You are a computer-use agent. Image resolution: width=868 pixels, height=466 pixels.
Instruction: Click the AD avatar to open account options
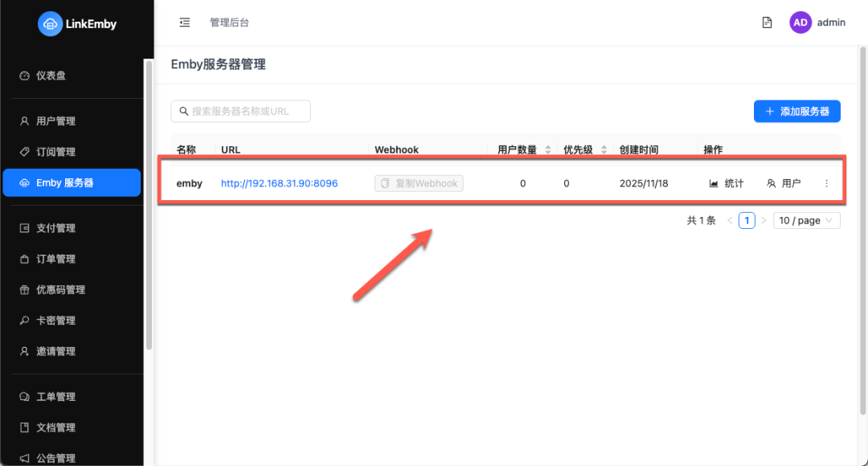tap(800, 22)
